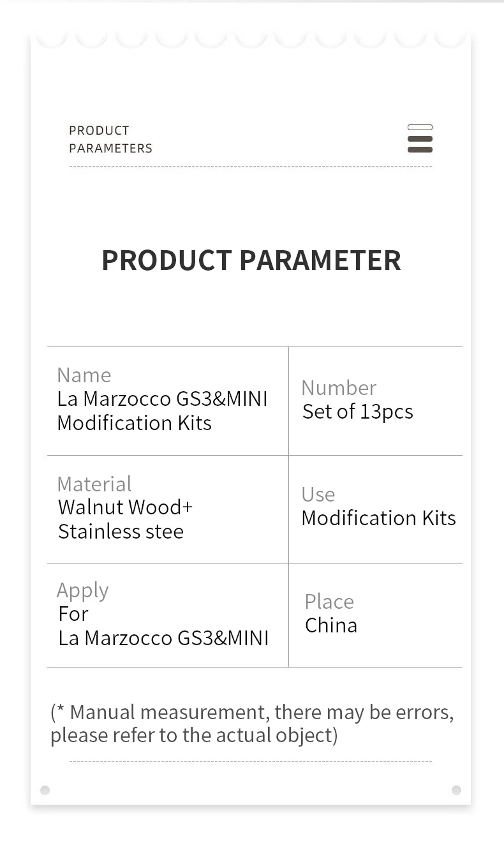
Task: Click the "For" text under Apply
Action: pos(73,614)
